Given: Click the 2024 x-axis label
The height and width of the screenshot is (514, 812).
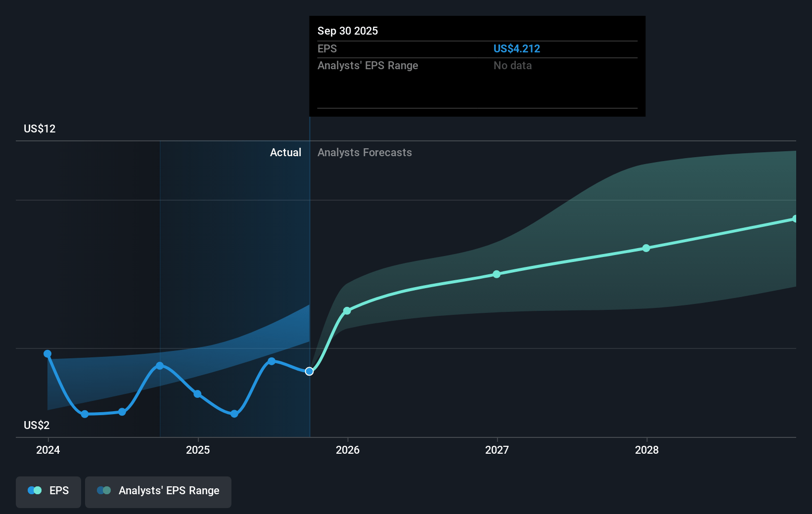Looking at the screenshot, I should click(x=48, y=450).
